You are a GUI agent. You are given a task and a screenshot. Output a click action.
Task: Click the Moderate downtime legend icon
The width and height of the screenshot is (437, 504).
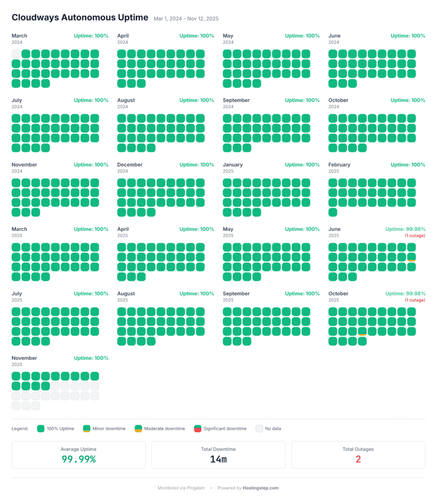(138, 429)
